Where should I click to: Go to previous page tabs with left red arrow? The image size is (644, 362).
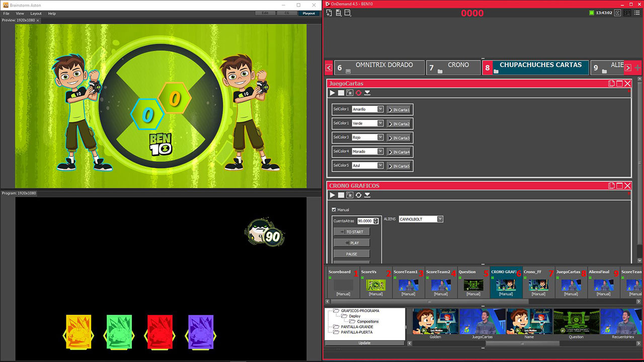coord(329,67)
